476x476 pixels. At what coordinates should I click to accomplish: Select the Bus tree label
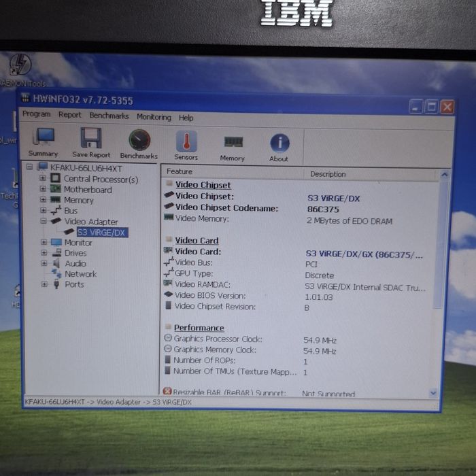71,211
